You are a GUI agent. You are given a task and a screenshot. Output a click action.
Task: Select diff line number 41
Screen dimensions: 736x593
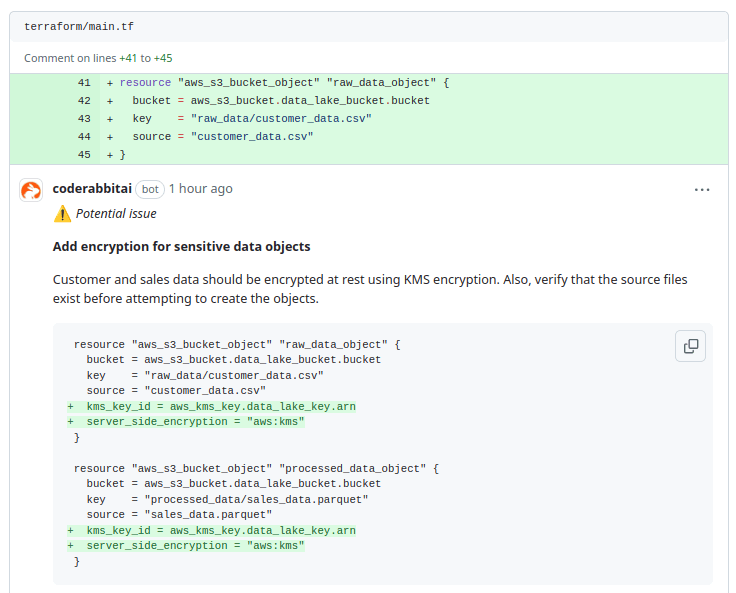pos(84,82)
